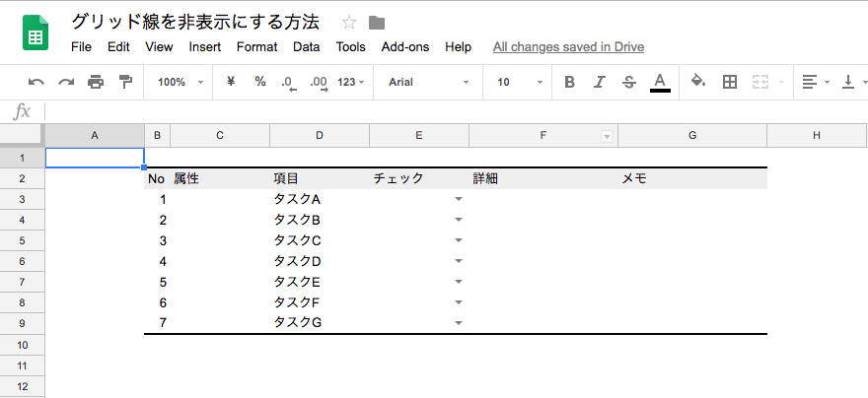This screenshot has height=398, width=868.
Task: Move document using the folder icon
Action: [377, 23]
